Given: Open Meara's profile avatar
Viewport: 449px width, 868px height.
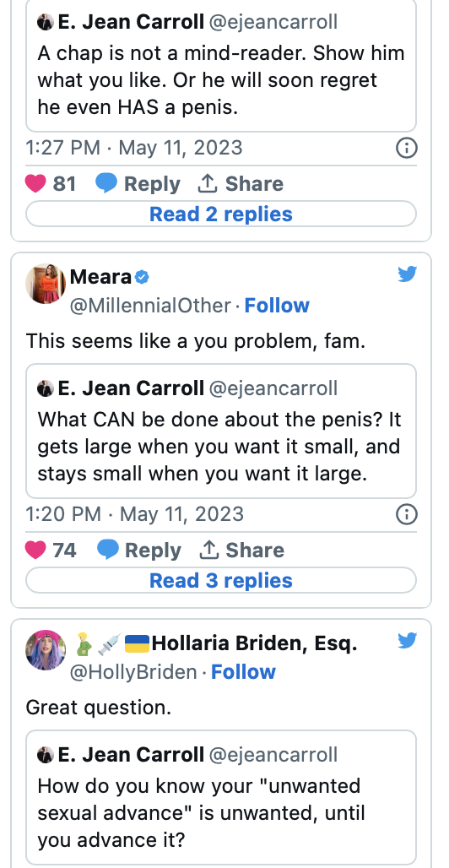Looking at the screenshot, I should pos(46,284).
